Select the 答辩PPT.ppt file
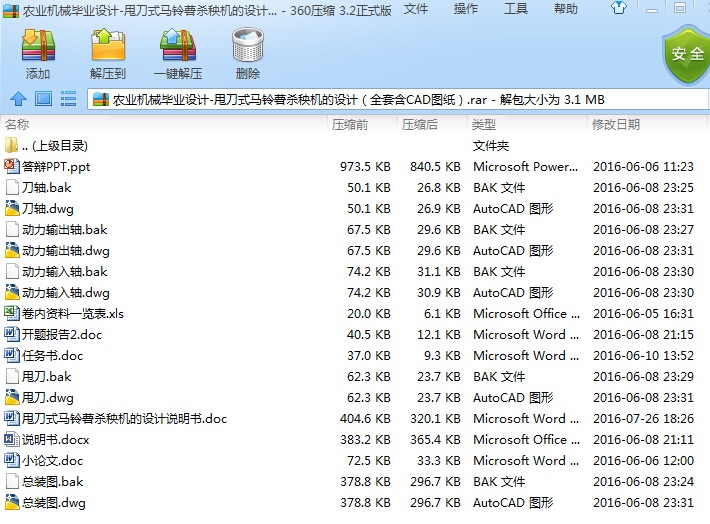 [x=56, y=167]
